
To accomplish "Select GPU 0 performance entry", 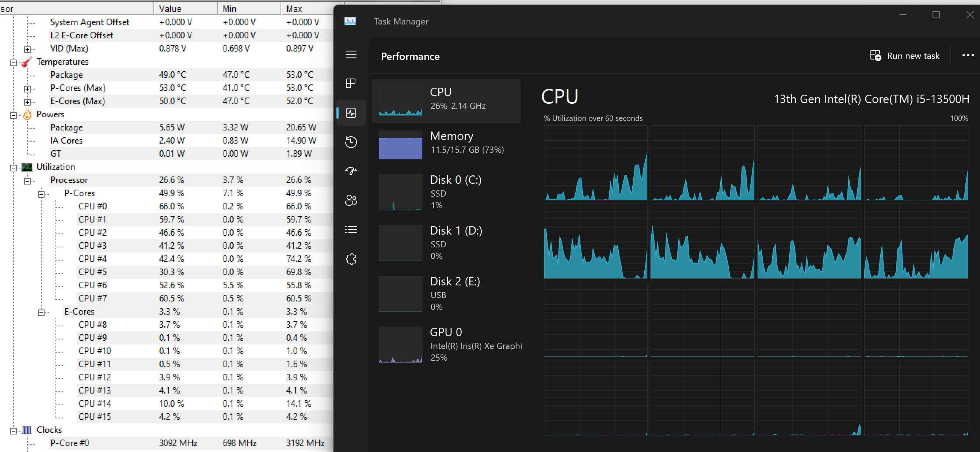I will pyautogui.click(x=446, y=344).
